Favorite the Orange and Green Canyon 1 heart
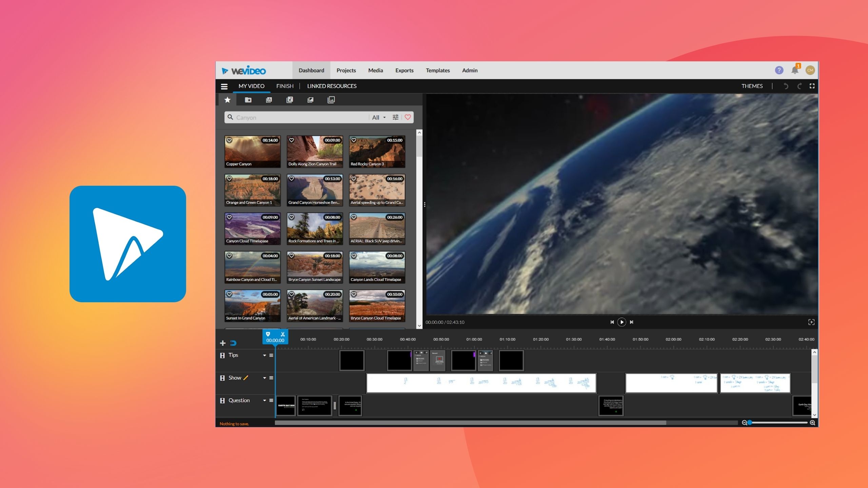The image size is (868, 488). [229, 179]
